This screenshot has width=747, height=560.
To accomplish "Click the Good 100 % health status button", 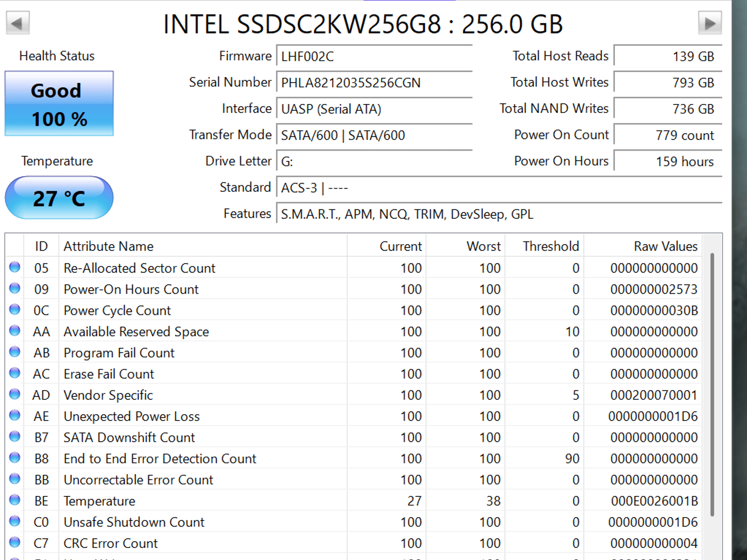I will tap(59, 104).
